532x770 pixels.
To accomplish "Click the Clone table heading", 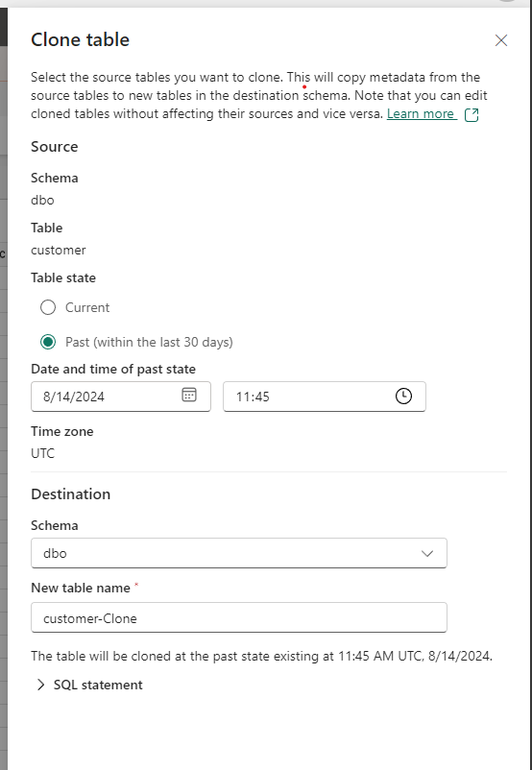I will click(x=80, y=39).
